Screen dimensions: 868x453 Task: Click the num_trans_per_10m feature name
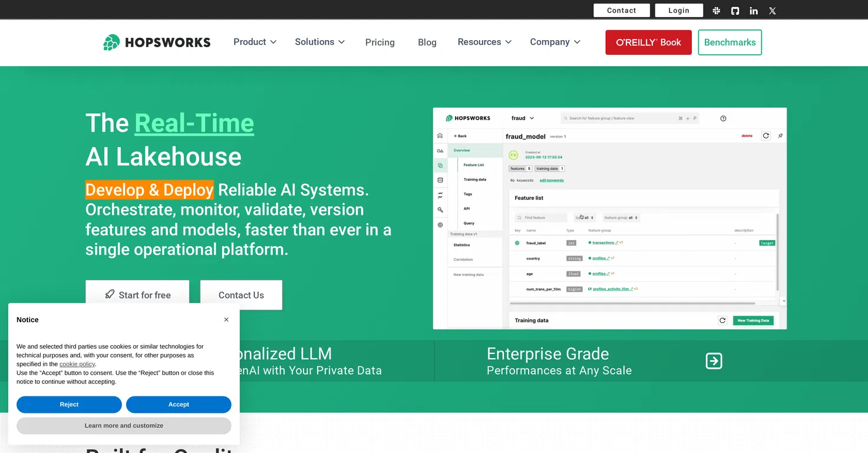point(543,289)
